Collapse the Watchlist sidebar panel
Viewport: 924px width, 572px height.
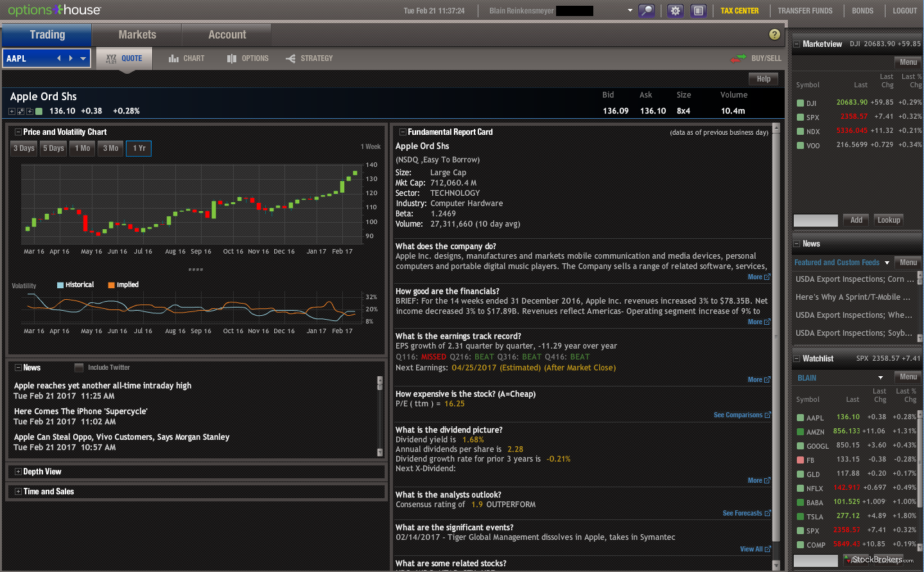[797, 359]
